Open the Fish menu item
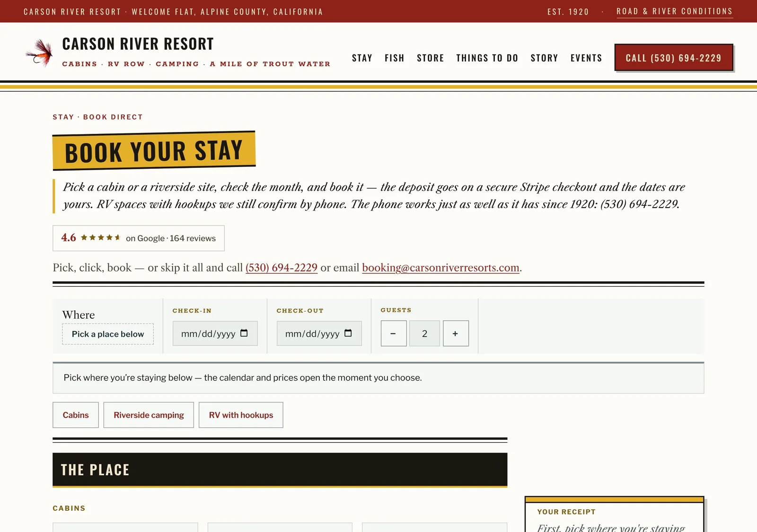The width and height of the screenshot is (757, 532). [395, 58]
